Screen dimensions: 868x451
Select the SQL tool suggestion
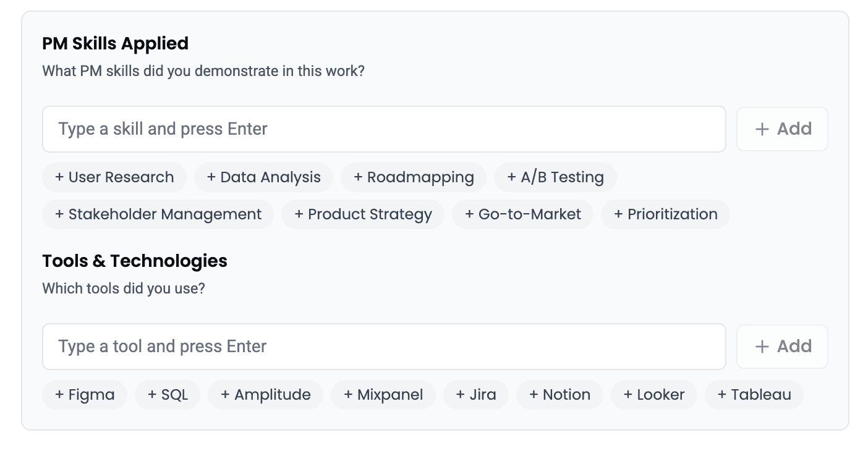click(168, 395)
